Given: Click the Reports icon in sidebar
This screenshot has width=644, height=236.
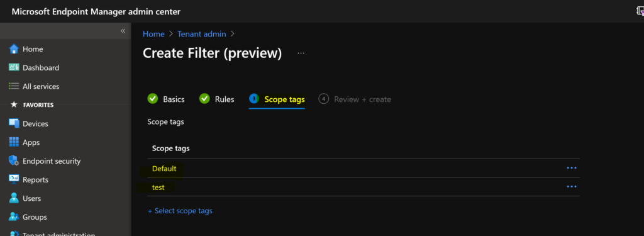Looking at the screenshot, I should coord(14,179).
